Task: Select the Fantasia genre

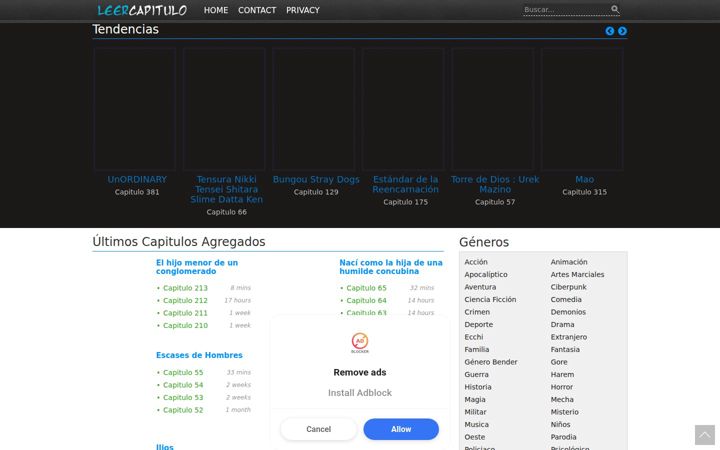Action: coord(565,349)
